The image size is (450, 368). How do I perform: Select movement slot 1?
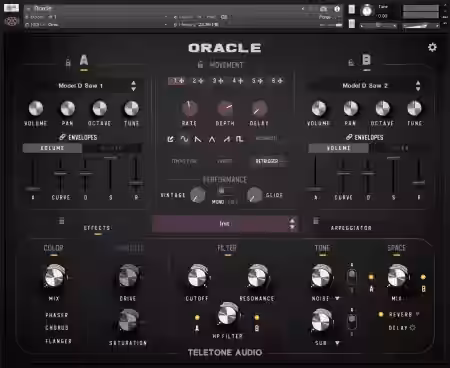coord(177,81)
